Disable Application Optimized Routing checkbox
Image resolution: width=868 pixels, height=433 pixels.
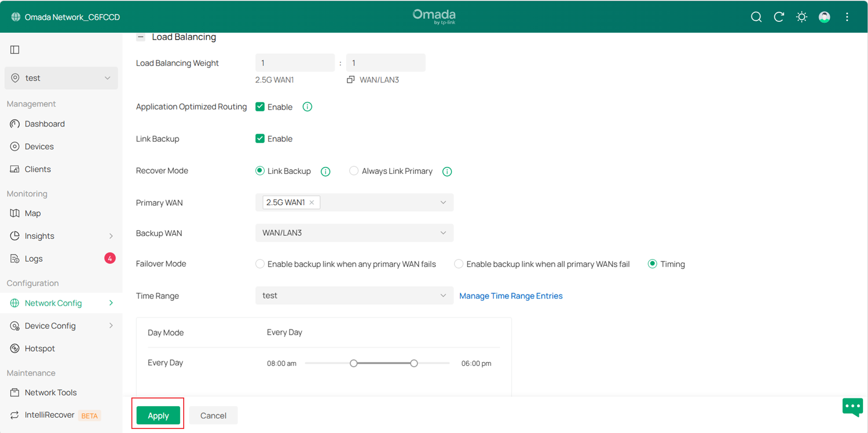click(260, 107)
